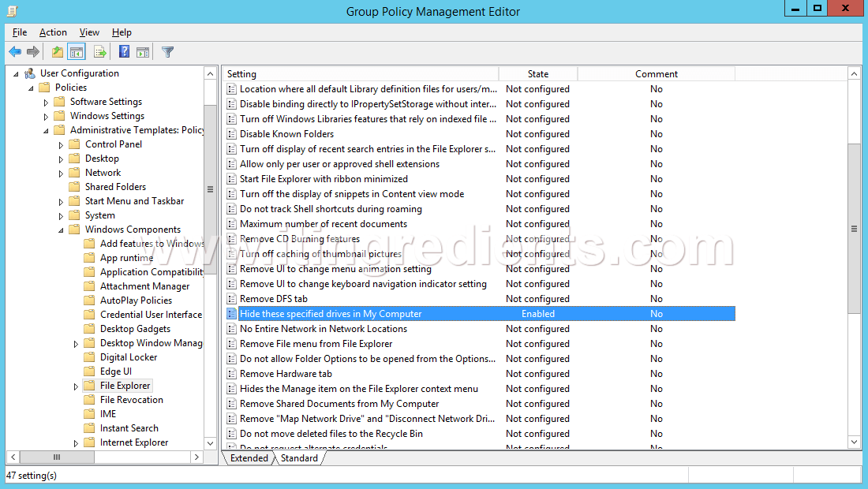Open Help via the question mark icon
This screenshot has width=868, height=489.
coord(123,51)
